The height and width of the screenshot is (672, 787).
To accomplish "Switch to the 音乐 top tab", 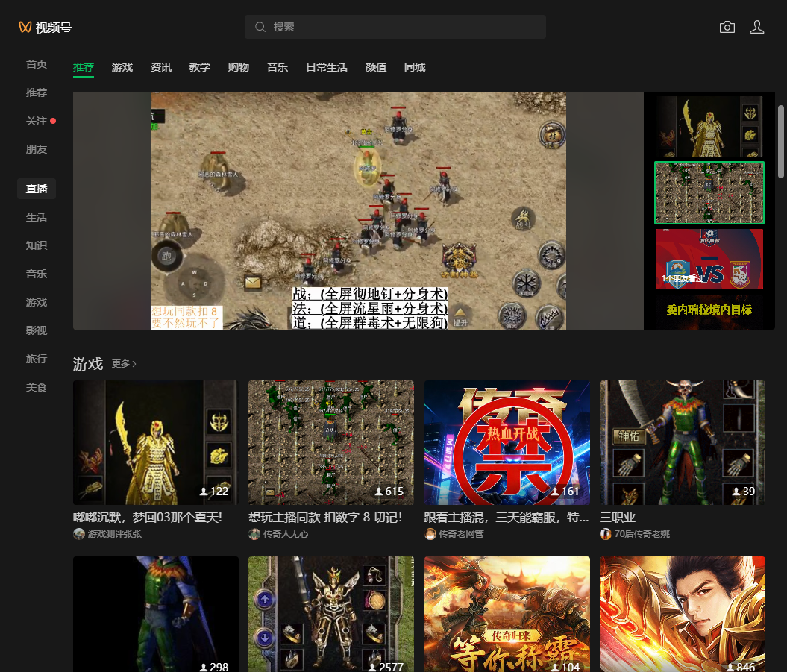I will 278,67.
